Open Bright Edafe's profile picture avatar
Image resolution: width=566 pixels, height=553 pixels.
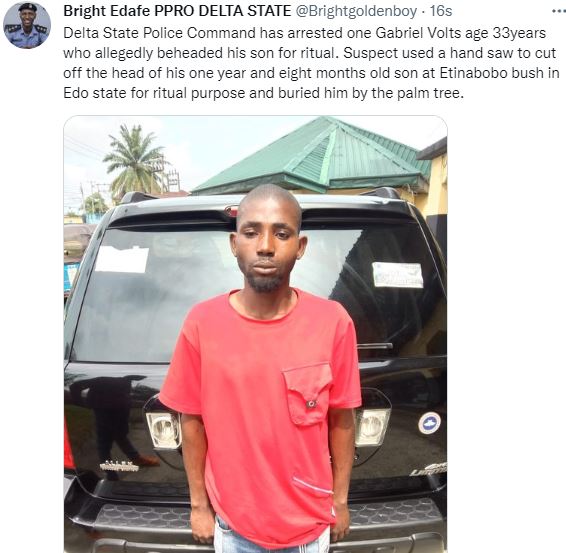click(27, 25)
